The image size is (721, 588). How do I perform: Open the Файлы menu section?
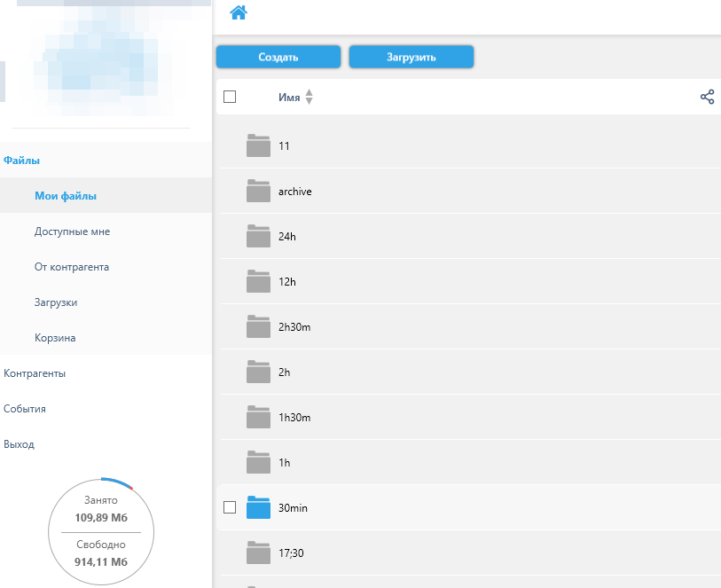(x=21, y=161)
